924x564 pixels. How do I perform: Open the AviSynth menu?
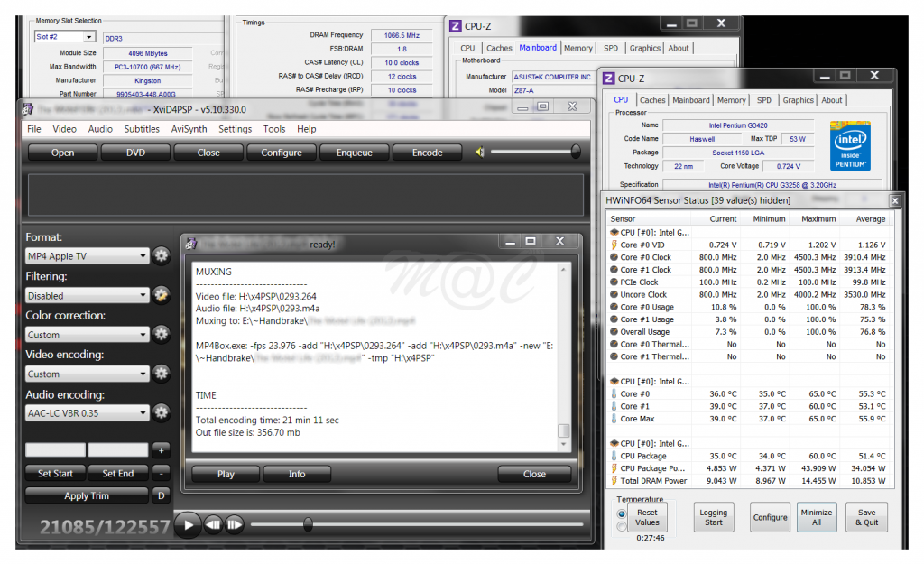click(x=189, y=129)
